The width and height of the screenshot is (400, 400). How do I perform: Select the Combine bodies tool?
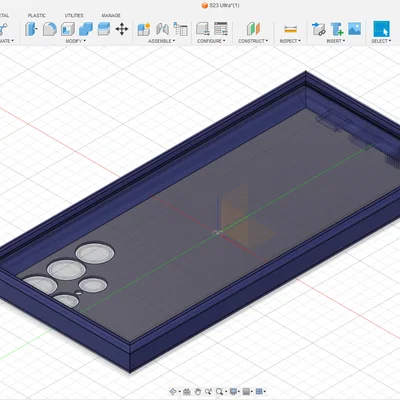pos(86,29)
